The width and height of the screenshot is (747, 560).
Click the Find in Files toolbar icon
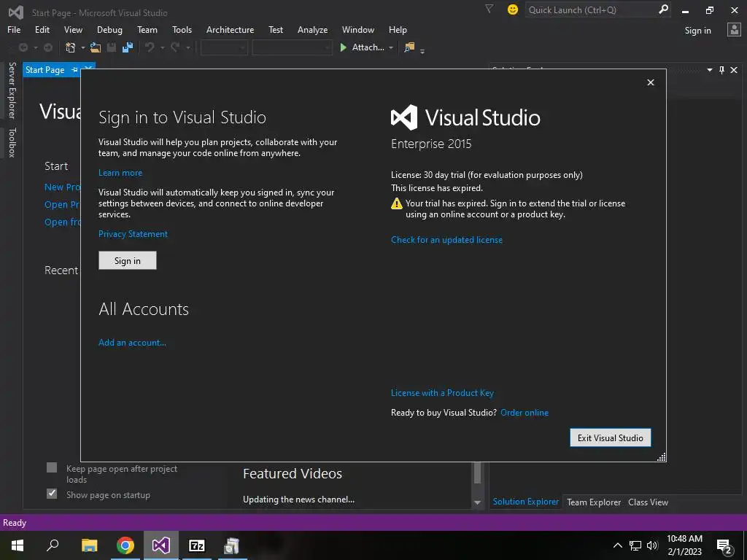pos(409,47)
